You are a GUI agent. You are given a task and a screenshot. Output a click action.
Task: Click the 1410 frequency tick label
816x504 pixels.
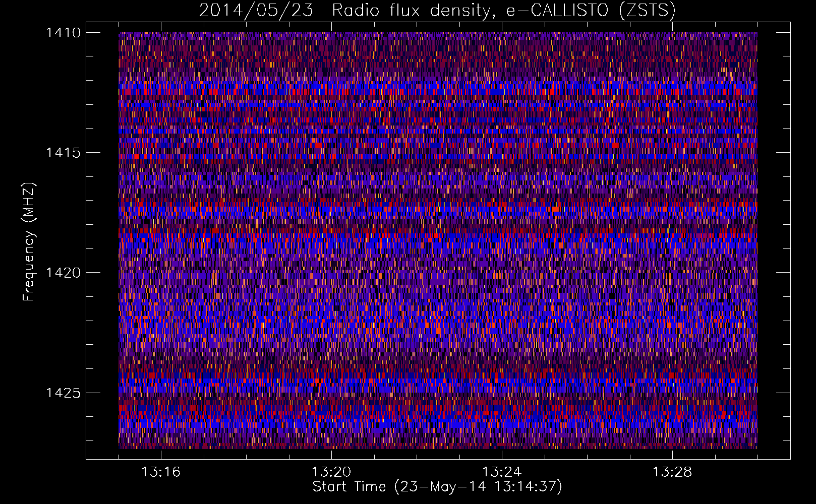64,33
